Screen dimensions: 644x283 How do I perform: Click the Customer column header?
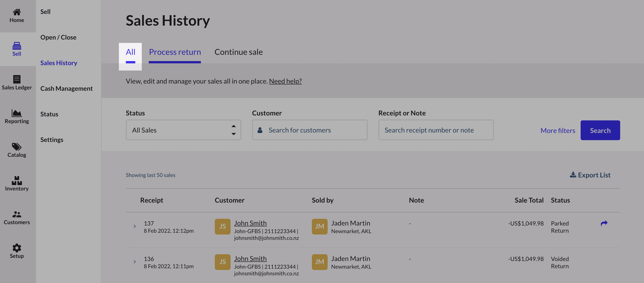(x=229, y=200)
